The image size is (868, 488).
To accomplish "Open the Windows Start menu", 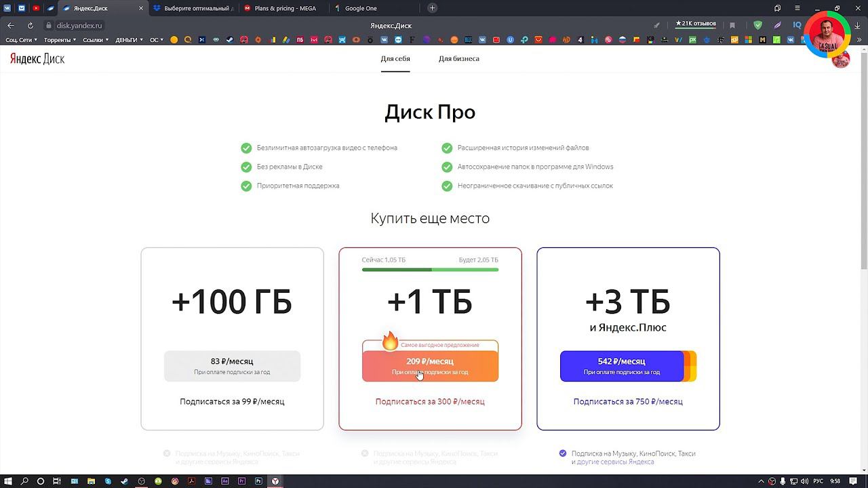I will coord(8,481).
